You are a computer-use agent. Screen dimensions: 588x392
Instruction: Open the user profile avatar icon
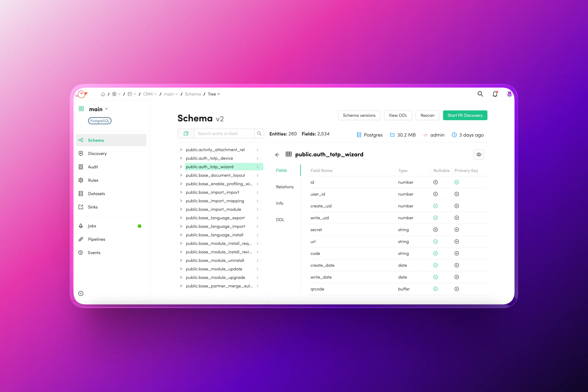click(x=509, y=94)
